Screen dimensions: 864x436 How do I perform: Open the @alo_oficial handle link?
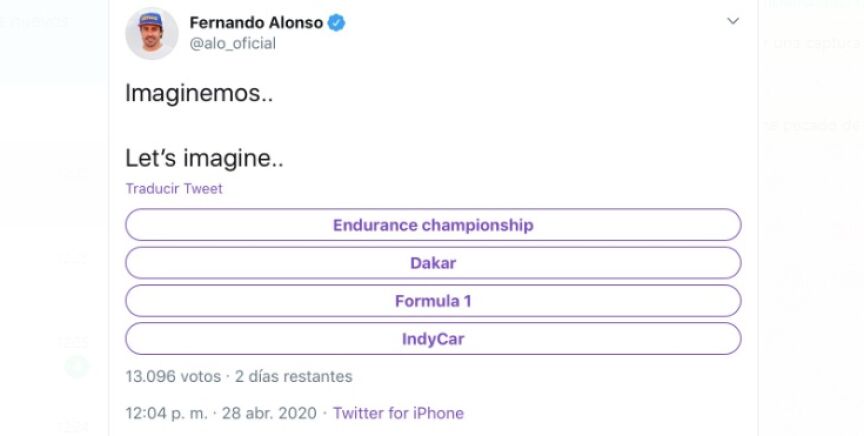point(232,44)
